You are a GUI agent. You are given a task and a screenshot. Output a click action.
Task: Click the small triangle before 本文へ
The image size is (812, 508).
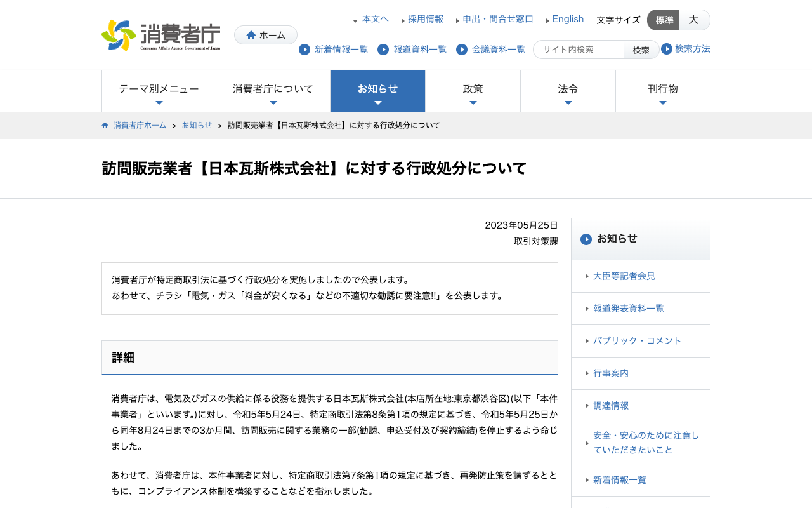coord(355,21)
